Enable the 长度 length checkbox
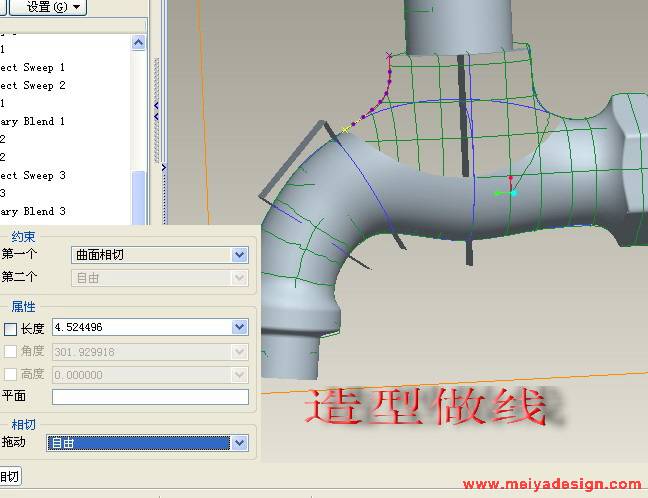648x498 pixels. 10,328
